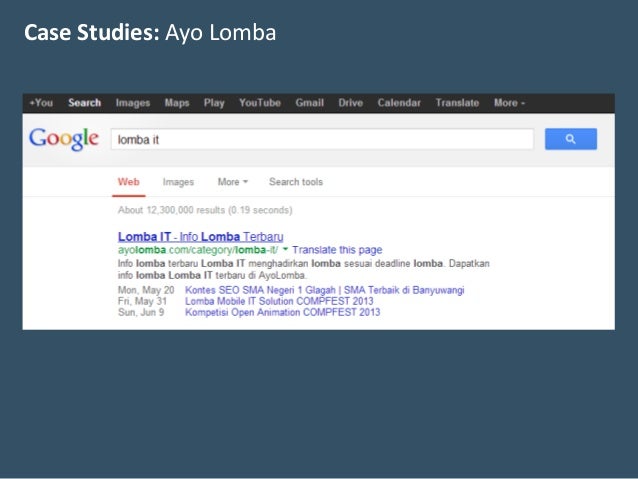Open Translate in the top bar
The height and width of the screenshot is (479, 638).
457,103
